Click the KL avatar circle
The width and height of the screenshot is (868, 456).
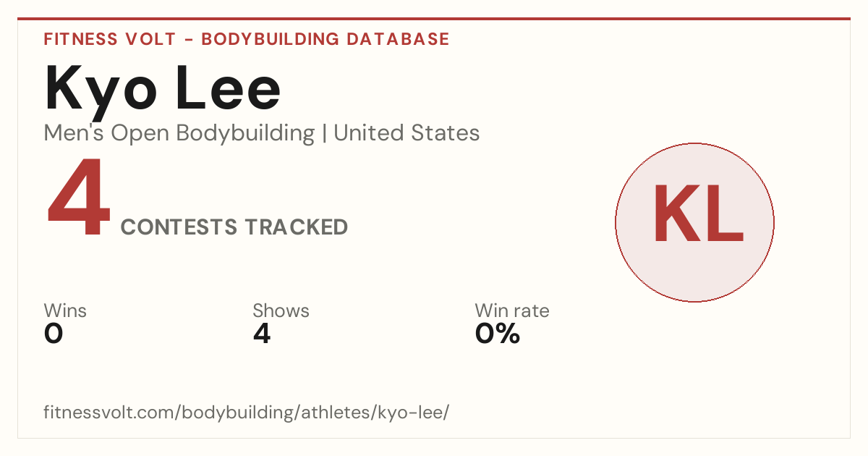(694, 222)
